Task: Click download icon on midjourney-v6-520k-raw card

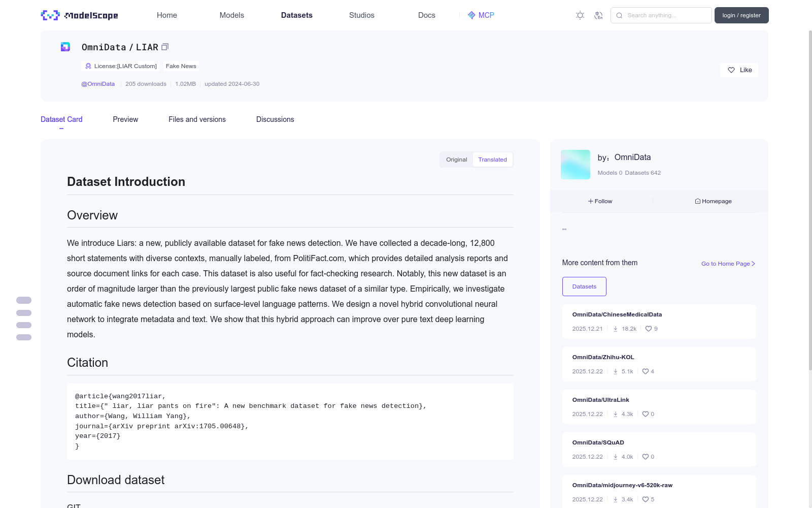Action: click(616, 499)
